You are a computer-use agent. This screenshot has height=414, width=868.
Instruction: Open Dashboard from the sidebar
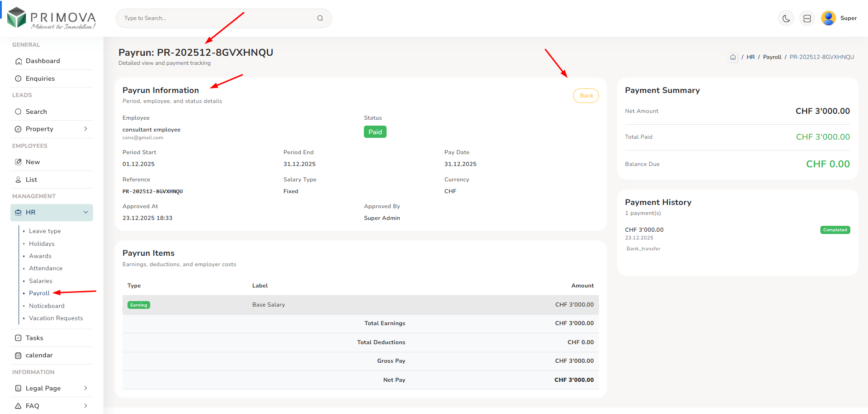43,61
